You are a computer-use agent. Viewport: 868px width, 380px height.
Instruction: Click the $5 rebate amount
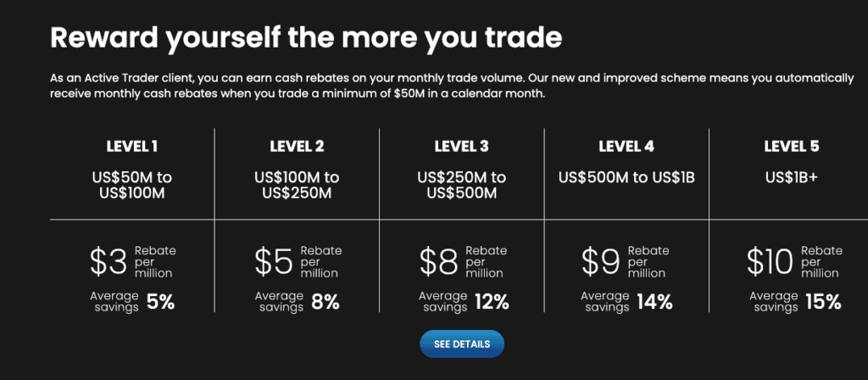[274, 261]
